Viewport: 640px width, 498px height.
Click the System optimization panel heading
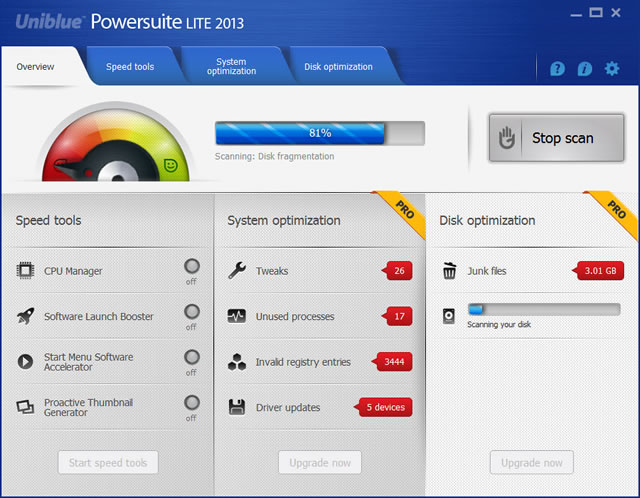284,220
